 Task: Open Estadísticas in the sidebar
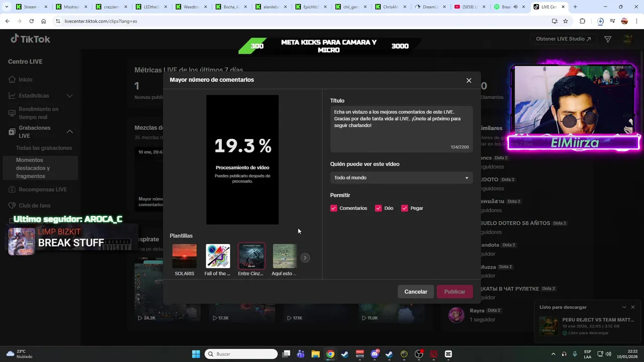coord(34,96)
